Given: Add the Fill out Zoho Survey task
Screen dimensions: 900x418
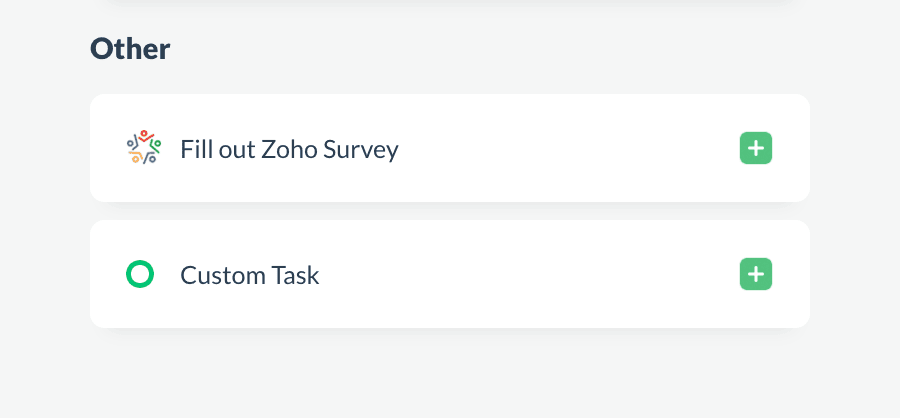Looking at the screenshot, I should 756,149.
